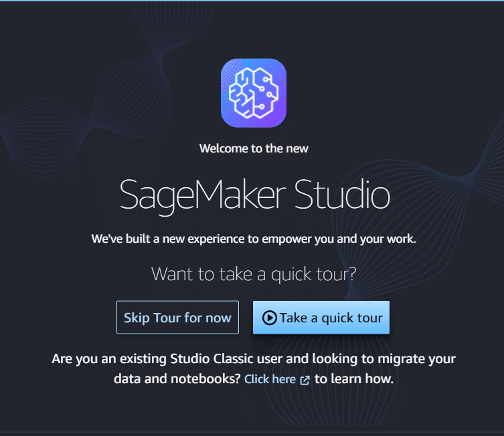Viewport: 504px width, 436px height.
Task: Click the SageMaker Studio title heading
Action: pos(254,195)
